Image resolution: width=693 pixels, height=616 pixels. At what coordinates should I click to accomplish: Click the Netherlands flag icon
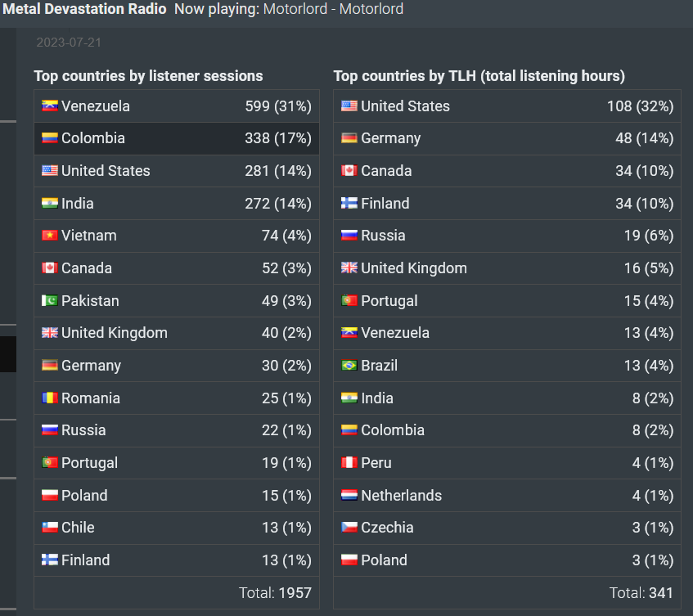pyautogui.click(x=349, y=496)
